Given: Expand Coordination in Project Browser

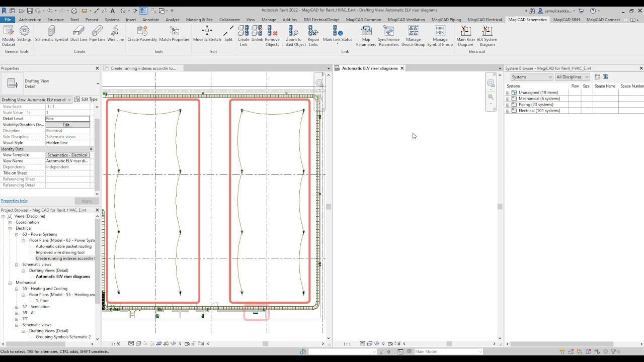Looking at the screenshot, I should [10, 222].
